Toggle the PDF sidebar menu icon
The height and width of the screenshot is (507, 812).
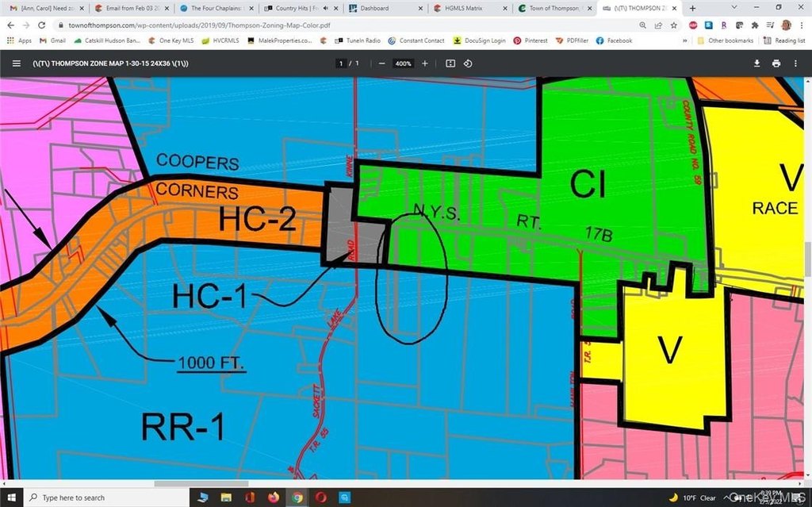(x=17, y=63)
